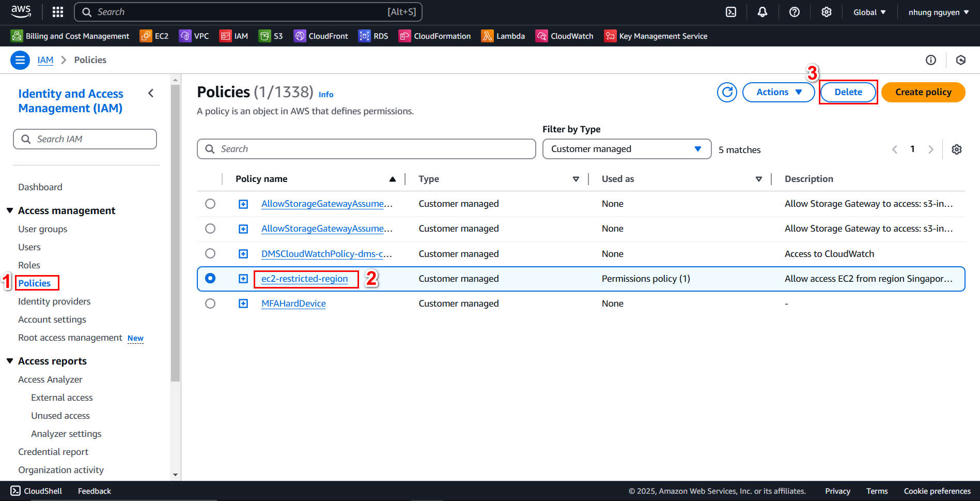Image resolution: width=980 pixels, height=501 pixels.
Task: Click the policies Search field
Action: pos(366,149)
